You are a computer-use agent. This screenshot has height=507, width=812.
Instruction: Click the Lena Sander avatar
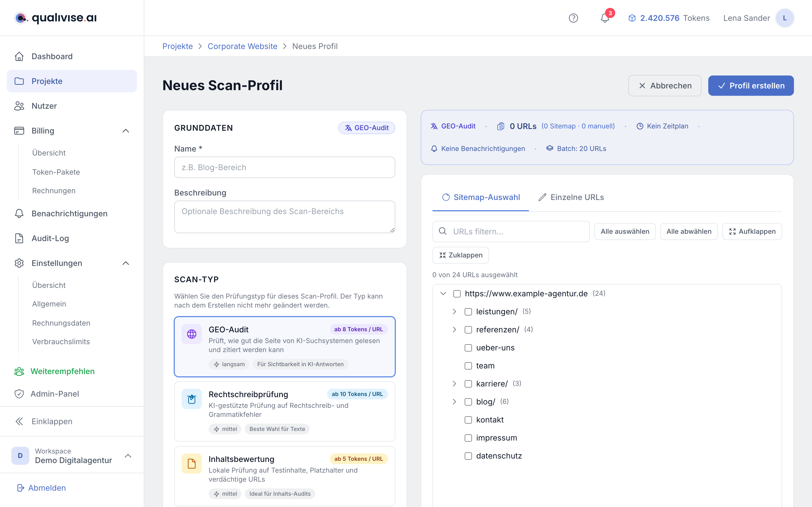pos(784,18)
